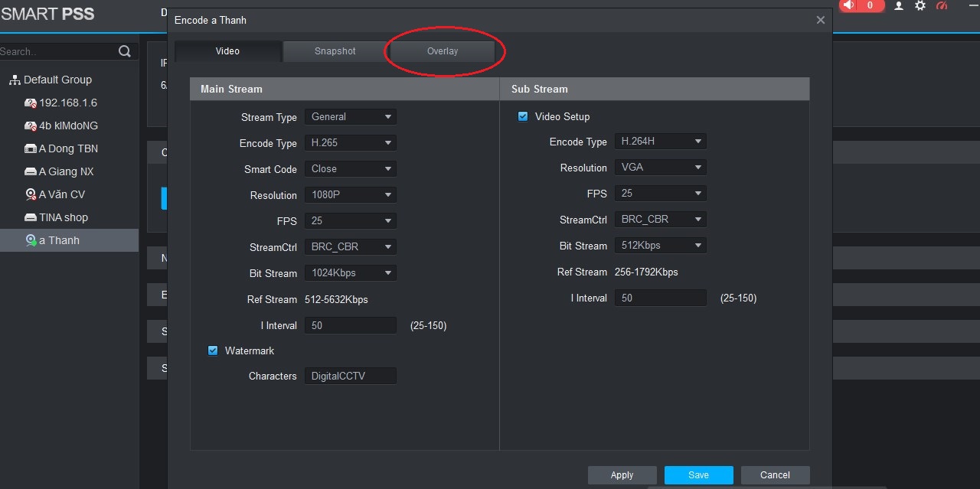Image resolution: width=980 pixels, height=489 pixels.
Task: Open the user account icon
Action: click(899, 5)
